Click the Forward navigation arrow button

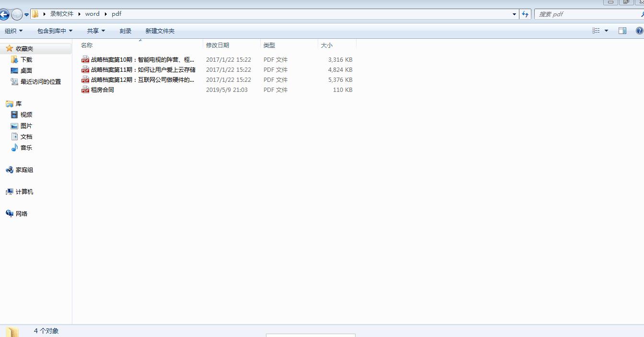16,14
